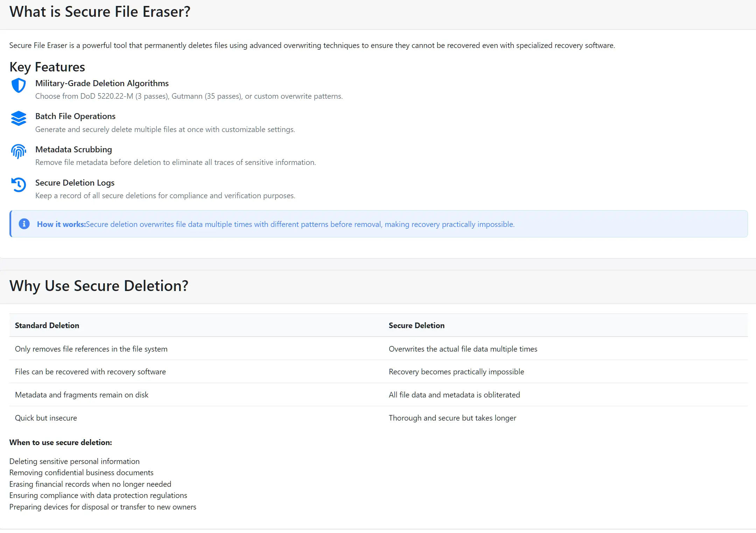756x533 pixels.
Task: Click "Removing confidential business documents" list item
Action: pos(81,473)
